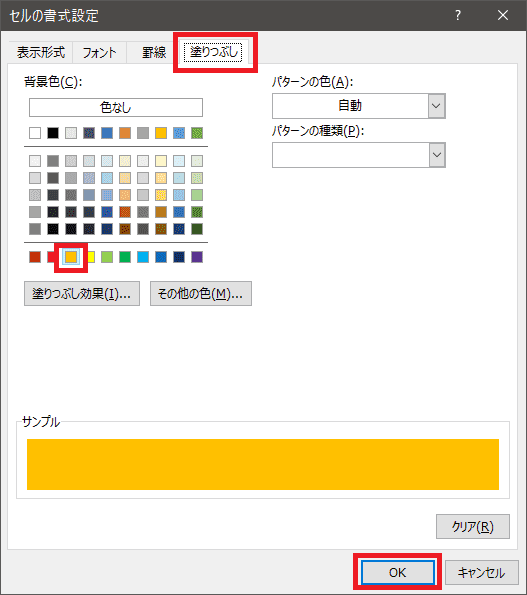Switch to the 表示形式 tab

(x=41, y=52)
